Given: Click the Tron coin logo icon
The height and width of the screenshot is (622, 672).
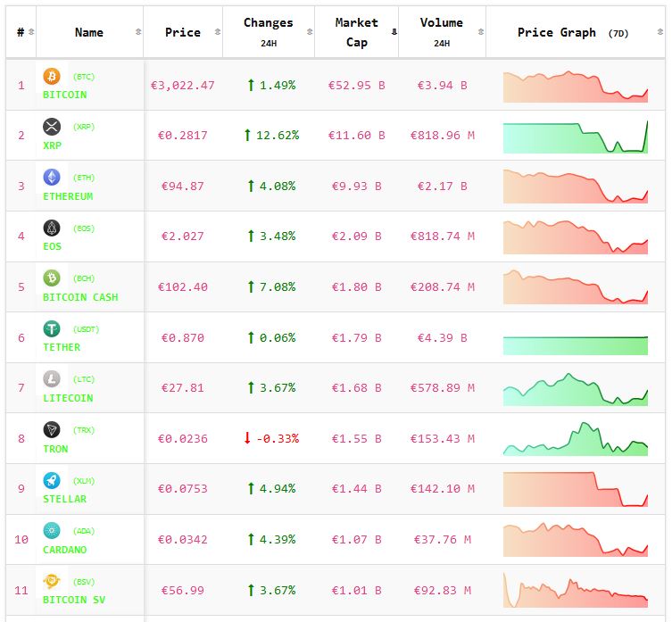Looking at the screenshot, I should [x=52, y=430].
